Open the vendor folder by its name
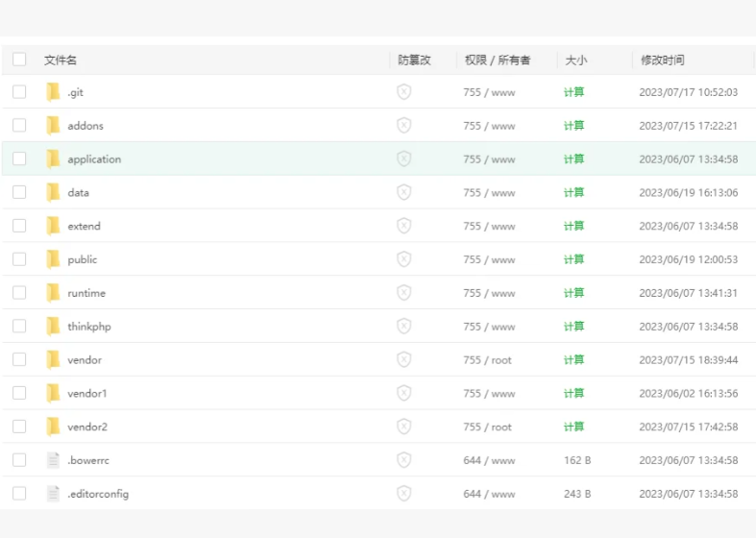This screenshot has height=538, width=756. pos(85,360)
